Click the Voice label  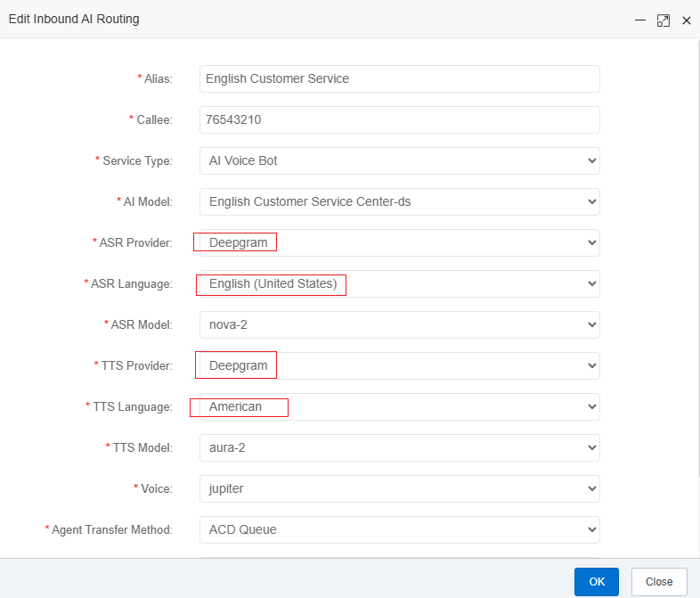[157, 489]
